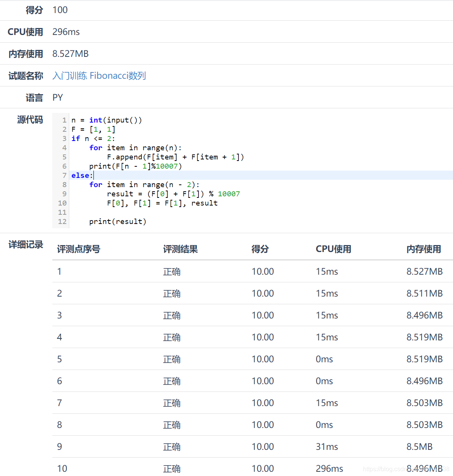Click code line 3 'if n <= 2:'
This screenshot has width=453, height=476.
pos(93,139)
